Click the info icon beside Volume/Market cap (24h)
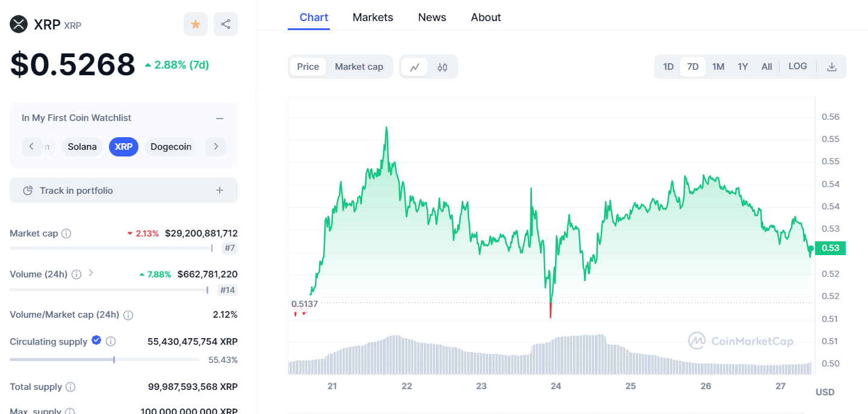This screenshot has width=868, height=414. click(128, 315)
